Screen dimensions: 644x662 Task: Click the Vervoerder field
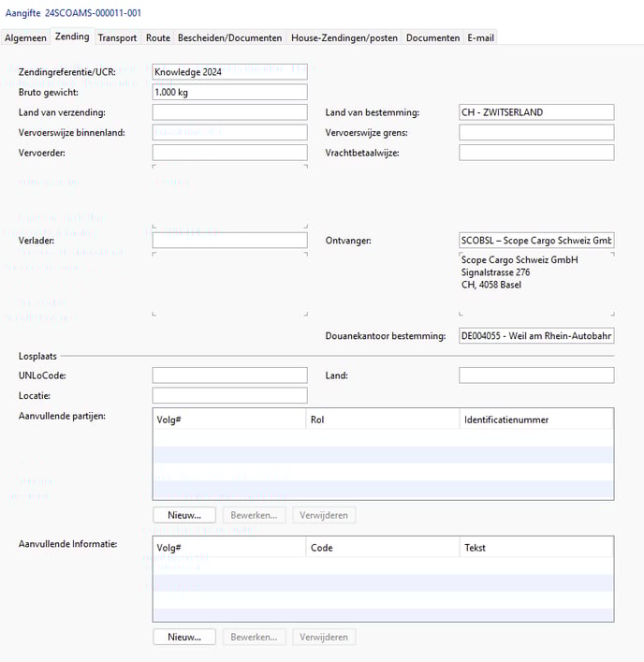(229, 153)
